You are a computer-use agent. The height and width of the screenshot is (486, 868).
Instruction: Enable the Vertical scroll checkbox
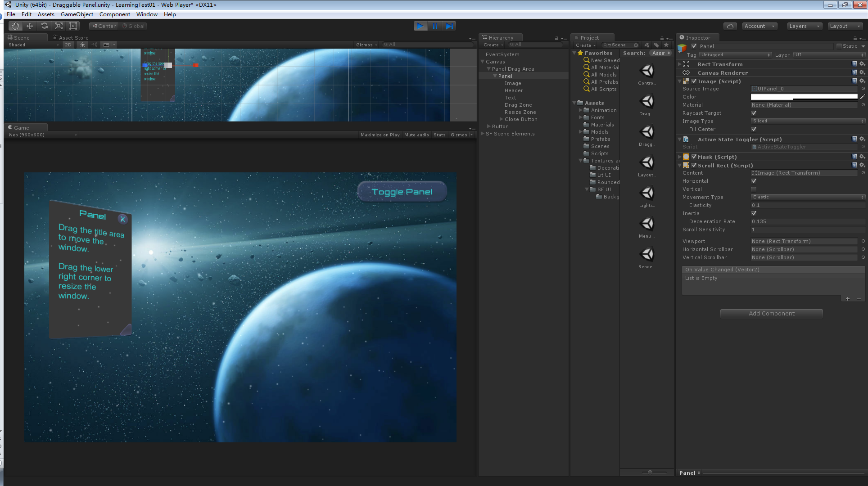point(754,189)
